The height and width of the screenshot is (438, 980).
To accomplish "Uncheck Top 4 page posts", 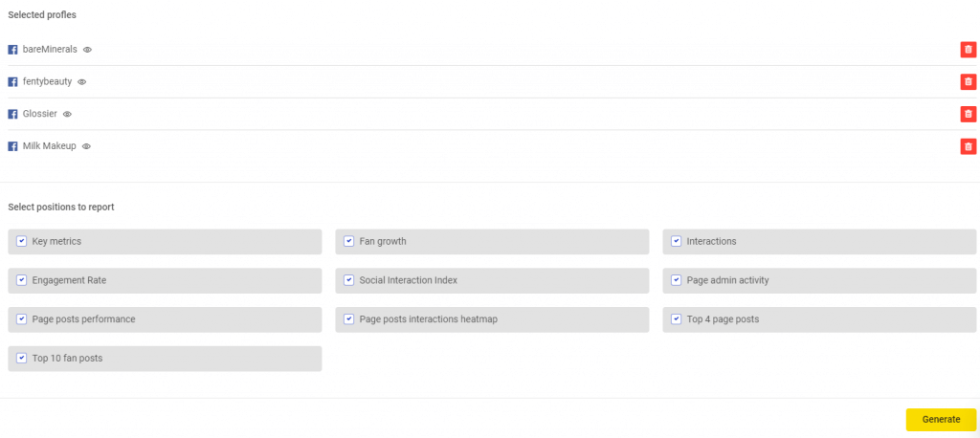I will click(x=676, y=319).
